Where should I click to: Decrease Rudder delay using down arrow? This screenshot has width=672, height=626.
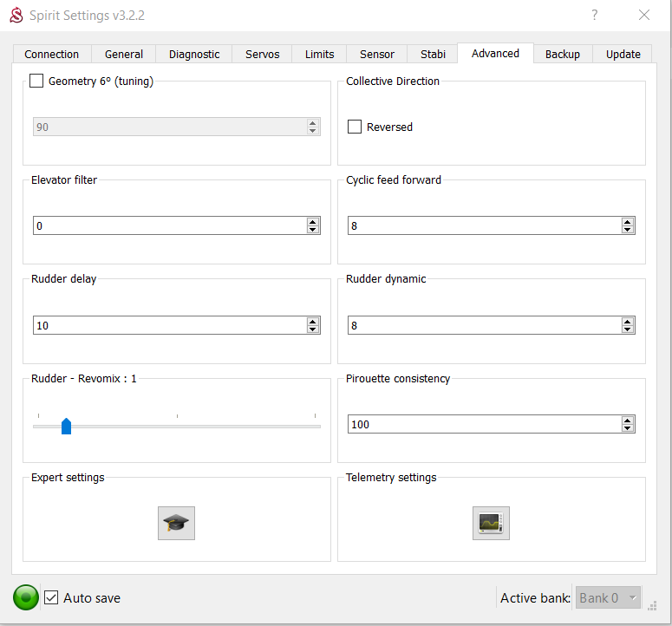pyautogui.click(x=313, y=329)
